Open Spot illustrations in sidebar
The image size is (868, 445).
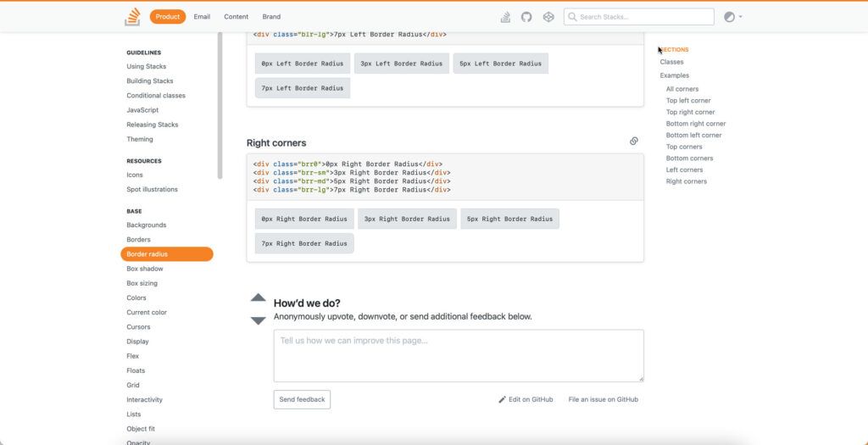[153, 189]
